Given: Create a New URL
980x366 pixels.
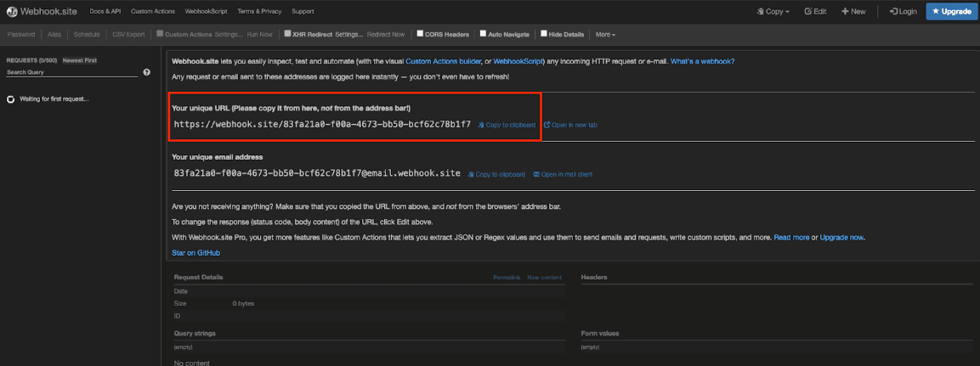Looking at the screenshot, I should 853,11.
